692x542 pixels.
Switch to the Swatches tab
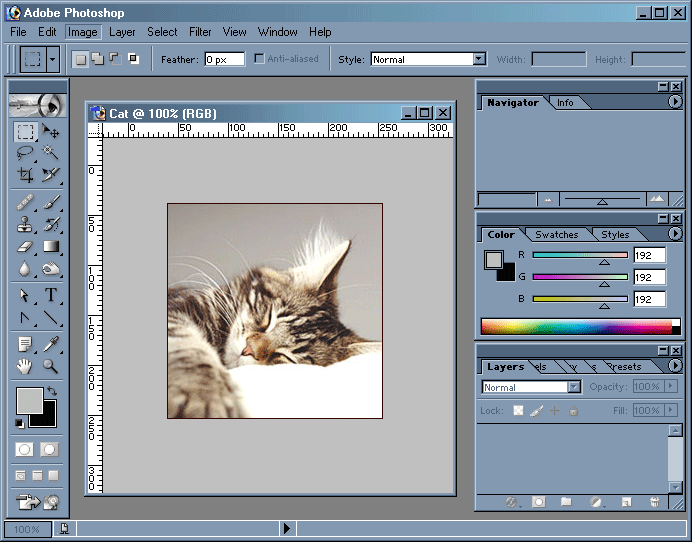pos(557,234)
